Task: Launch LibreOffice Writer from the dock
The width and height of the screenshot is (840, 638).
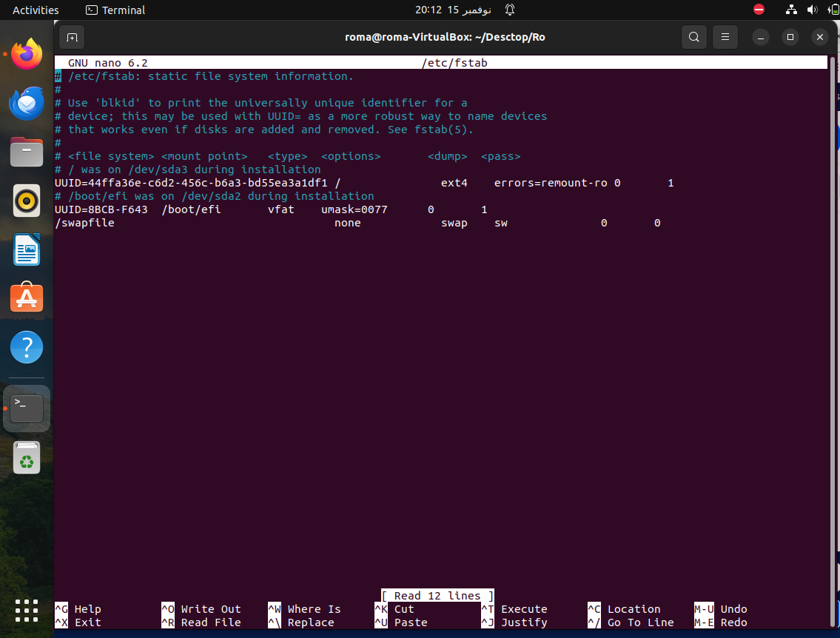Action: [27, 250]
